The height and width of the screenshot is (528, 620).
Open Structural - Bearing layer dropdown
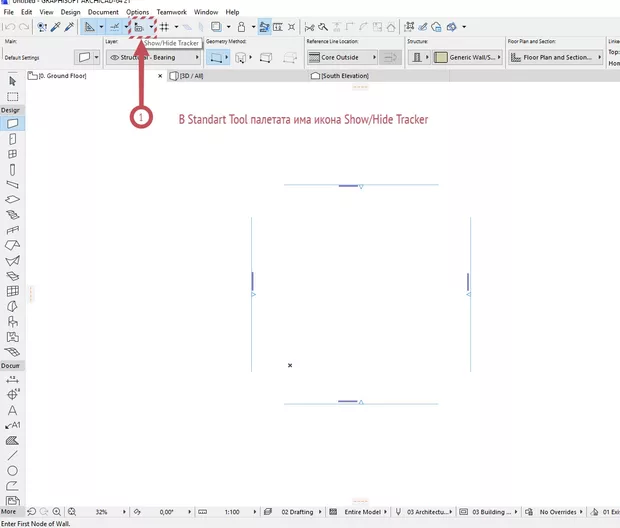[154, 58]
